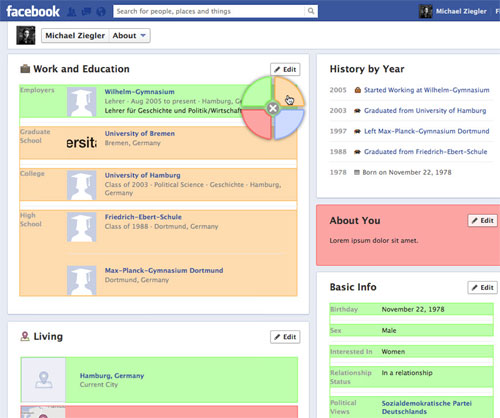Select the red quadrant of the pie menu

click(257, 122)
